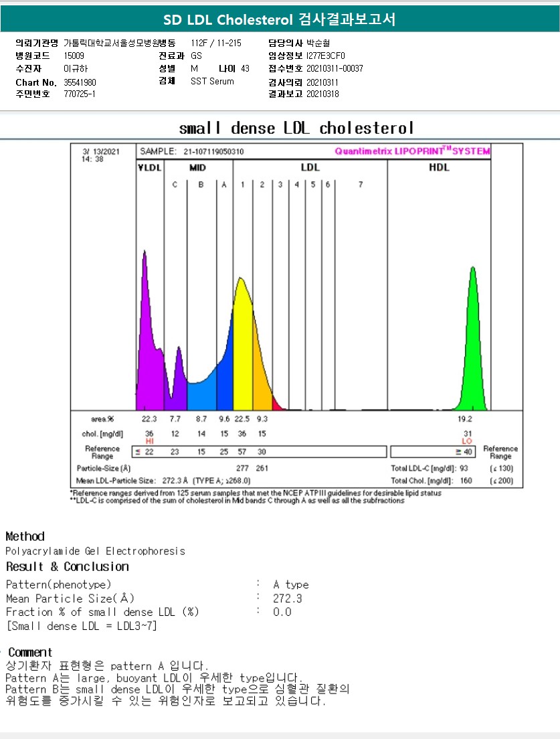This screenshot has height=739, width=560.
Task: Click the 'VLDL' column header
Action: (150, 167)
